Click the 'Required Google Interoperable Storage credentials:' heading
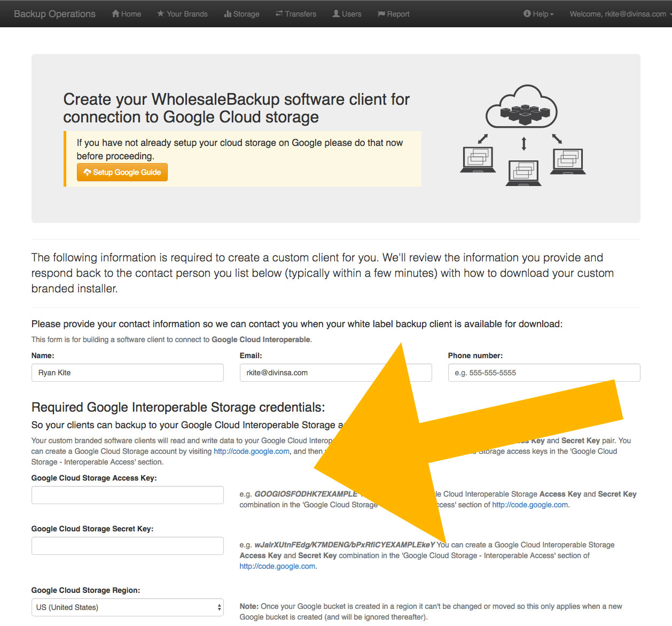Image resolution: width=672 pixels, height=626 pixels. tap(178, 407)
